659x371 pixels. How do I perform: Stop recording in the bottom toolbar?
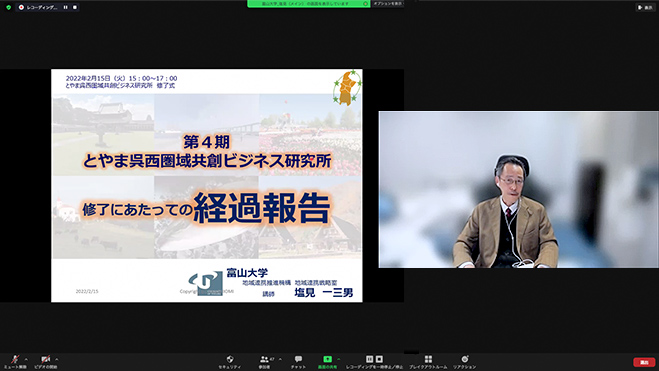coord(379,359)
